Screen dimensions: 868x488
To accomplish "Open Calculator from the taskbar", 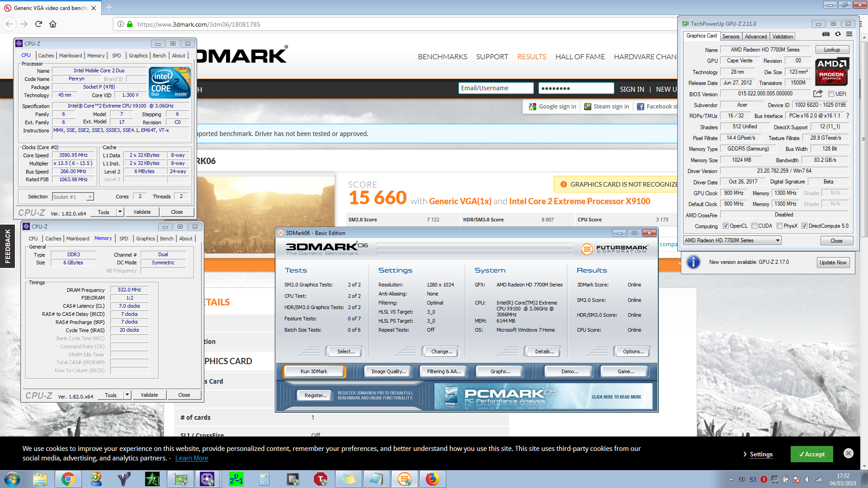I will pyautogui.click(x=264, y=479).
